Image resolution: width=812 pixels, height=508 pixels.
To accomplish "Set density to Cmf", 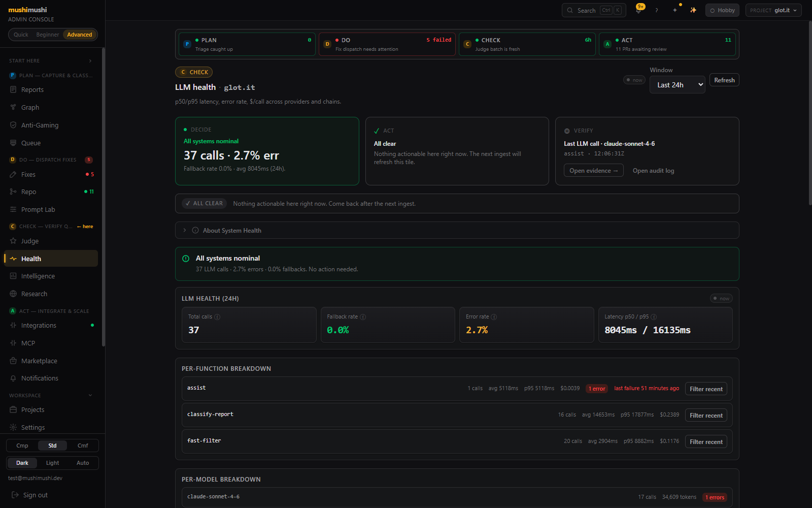I will (x=83, y=446).
